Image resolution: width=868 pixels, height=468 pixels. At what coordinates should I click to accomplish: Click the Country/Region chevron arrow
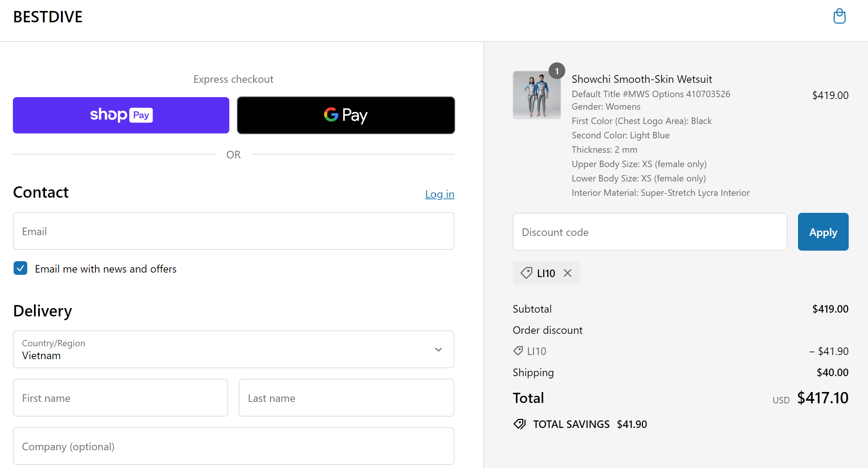(x=438, y=350)
